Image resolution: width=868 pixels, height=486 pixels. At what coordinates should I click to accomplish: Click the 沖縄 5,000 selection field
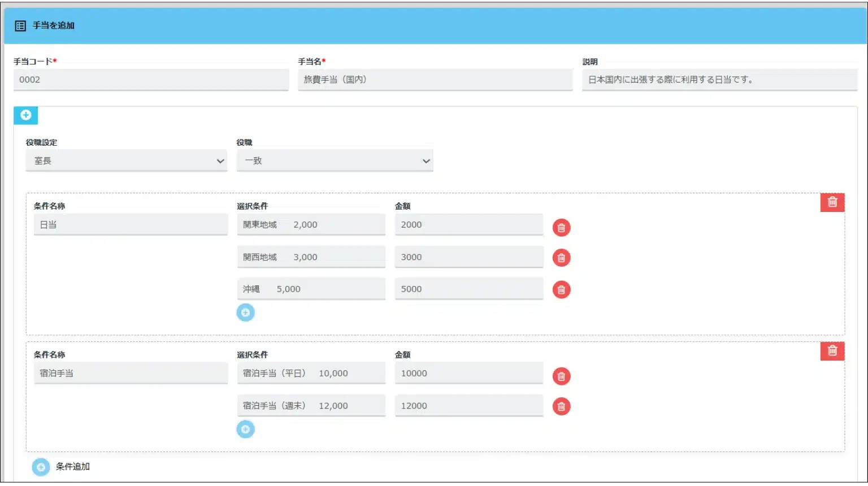[311, 289]
